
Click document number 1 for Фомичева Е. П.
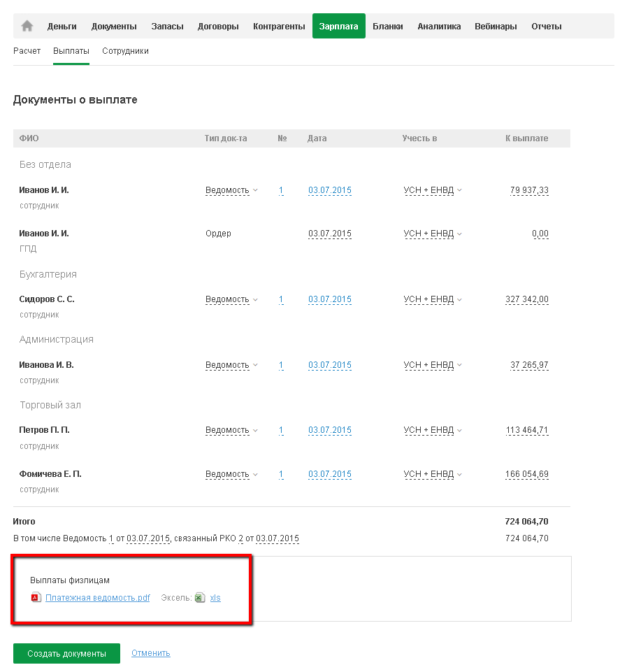click(281, 474)
